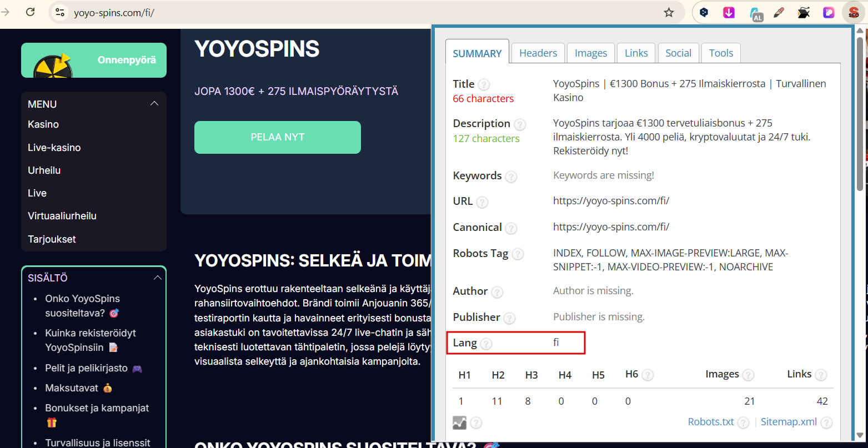Show help icon next to Robots Tag
This screenshot has height=448, width=868.
[518, 254]
